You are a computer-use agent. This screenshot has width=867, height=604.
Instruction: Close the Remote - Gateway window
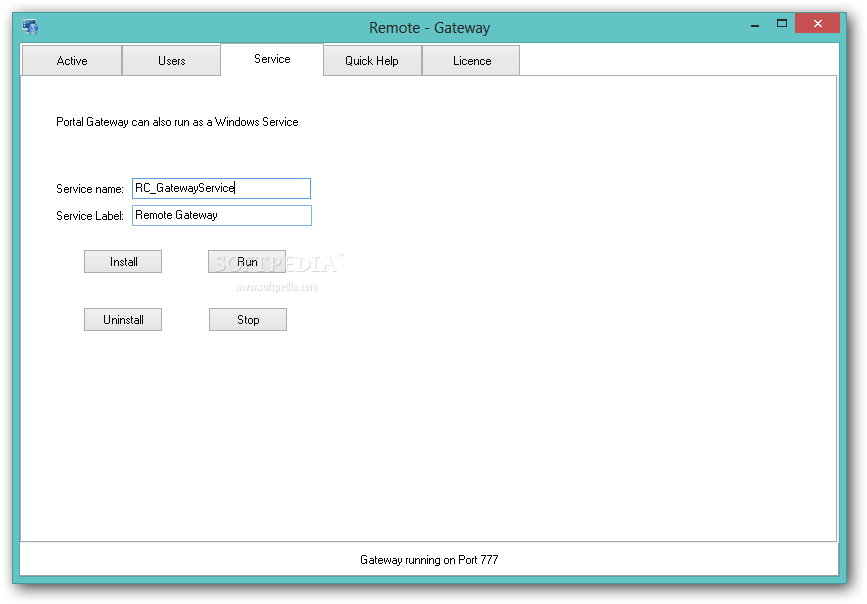pos(818,23)
